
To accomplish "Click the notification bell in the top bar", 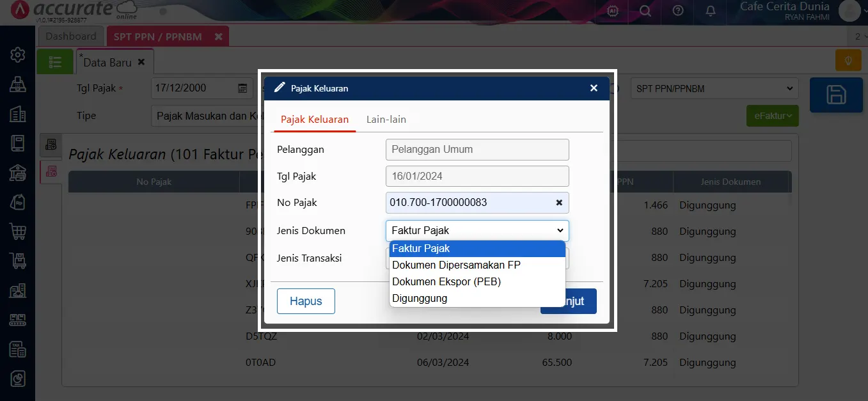I will pyautogui.click(x=710, y=11).
